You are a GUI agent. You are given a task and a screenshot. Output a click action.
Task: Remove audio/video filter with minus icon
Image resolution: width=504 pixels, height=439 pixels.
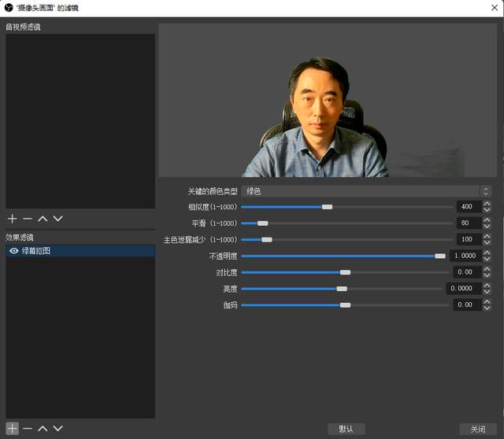point(28,219)
